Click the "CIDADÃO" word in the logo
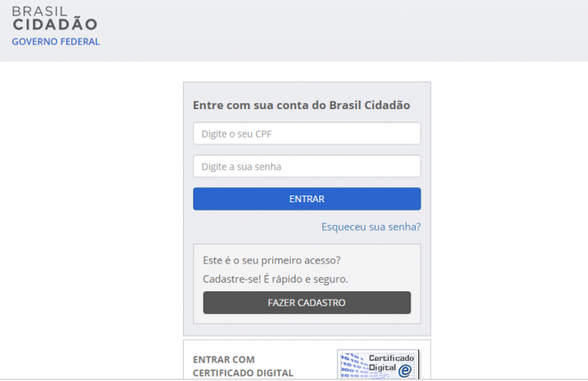Viewport: 588px width, 381px height. [x=55, y=24]
